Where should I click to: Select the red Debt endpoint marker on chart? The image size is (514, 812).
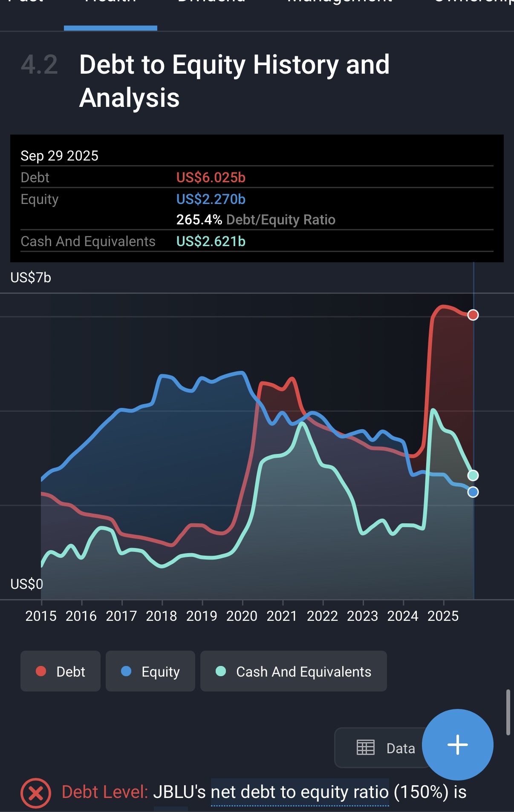[473, 315]
